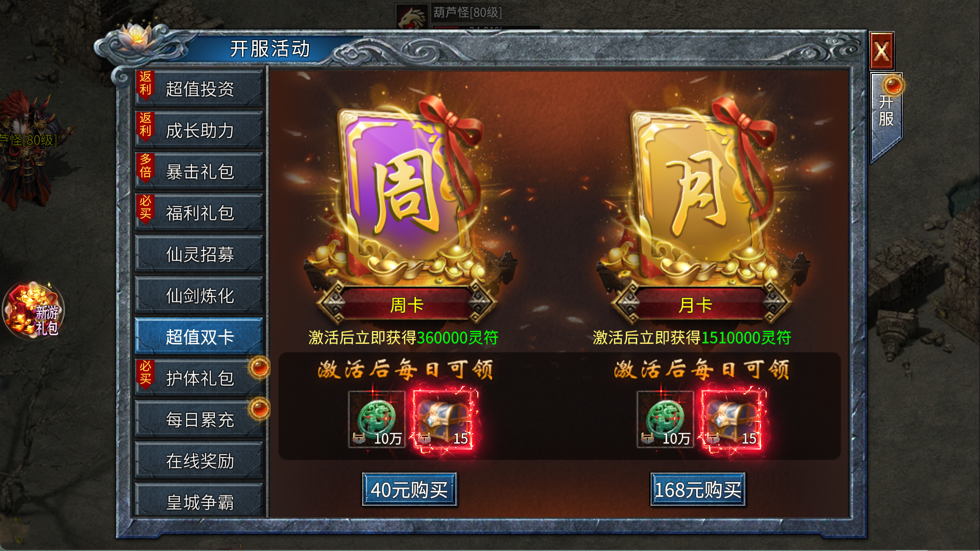
Task: Buy the weekly card for 40元
Action: coord(409,489)
